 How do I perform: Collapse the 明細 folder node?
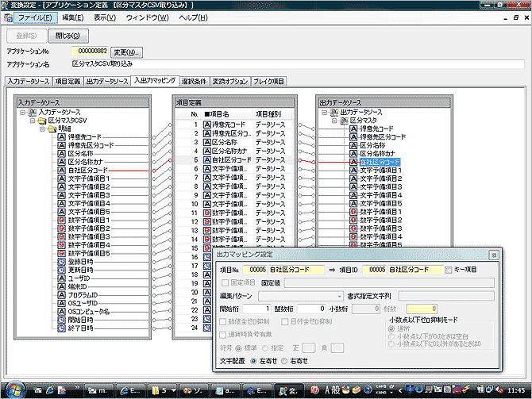42,129
